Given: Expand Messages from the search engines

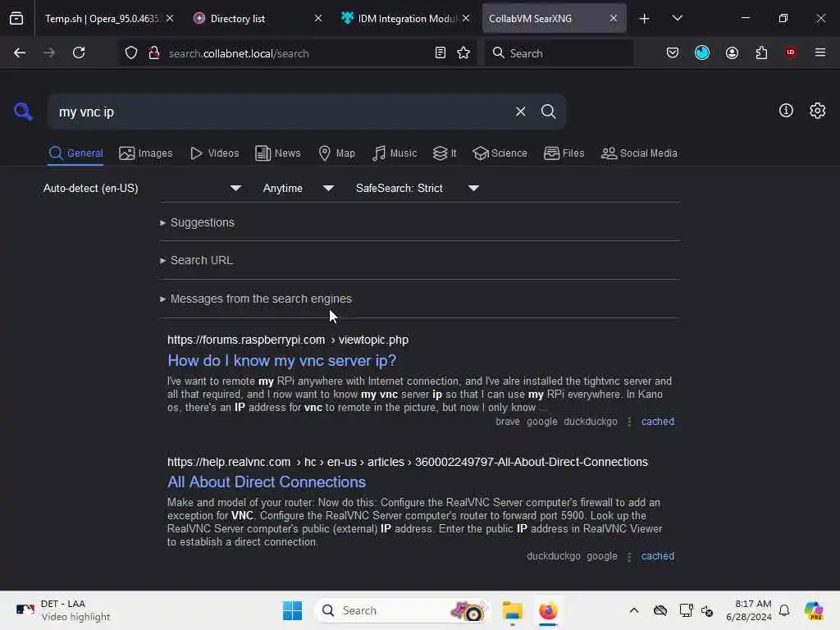Looking at the screenshot, I should [256, 299].
